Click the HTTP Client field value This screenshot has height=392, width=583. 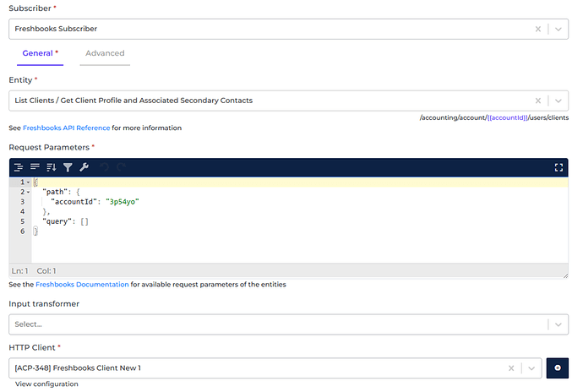coord(275,368)
